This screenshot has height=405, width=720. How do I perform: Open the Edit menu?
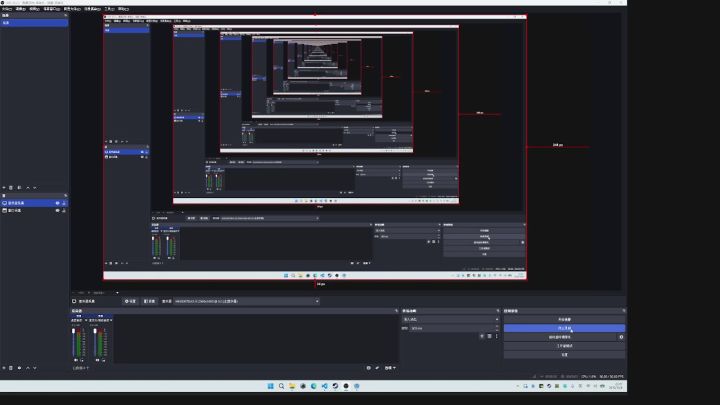tap(21, 9)
